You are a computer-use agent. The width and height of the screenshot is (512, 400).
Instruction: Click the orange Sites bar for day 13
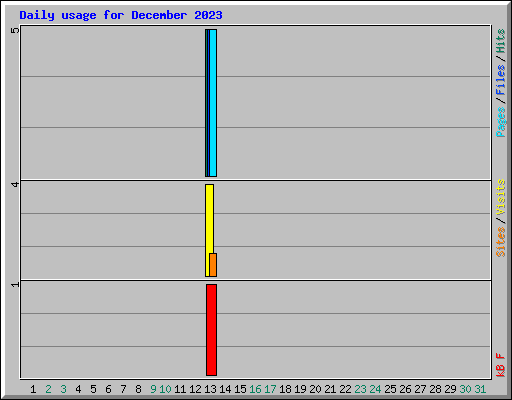pos(213,265)
